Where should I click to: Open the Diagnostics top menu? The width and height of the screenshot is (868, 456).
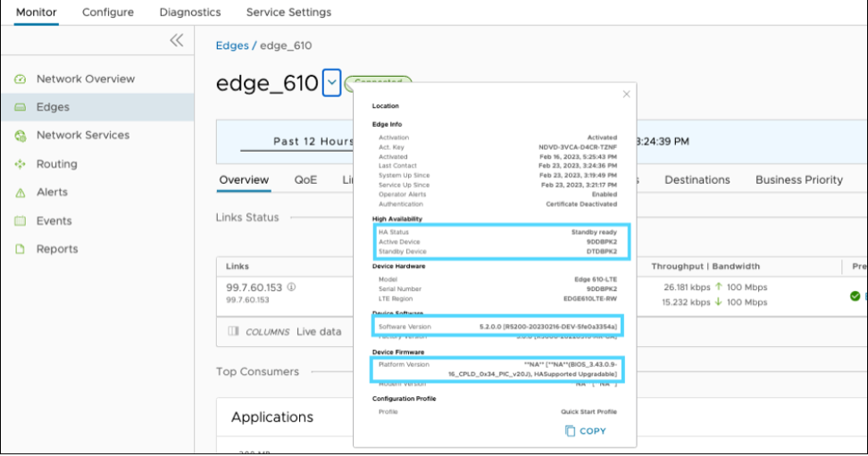[190, 12]
